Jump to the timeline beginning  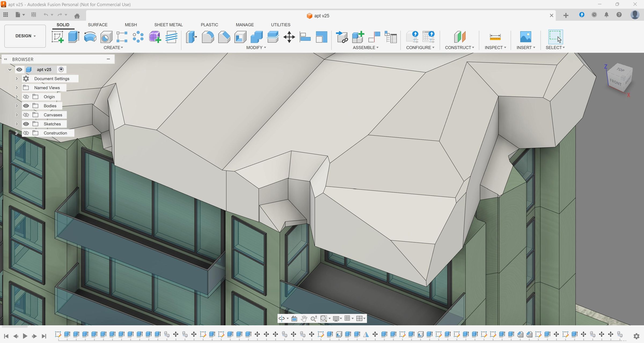point(6,336)
